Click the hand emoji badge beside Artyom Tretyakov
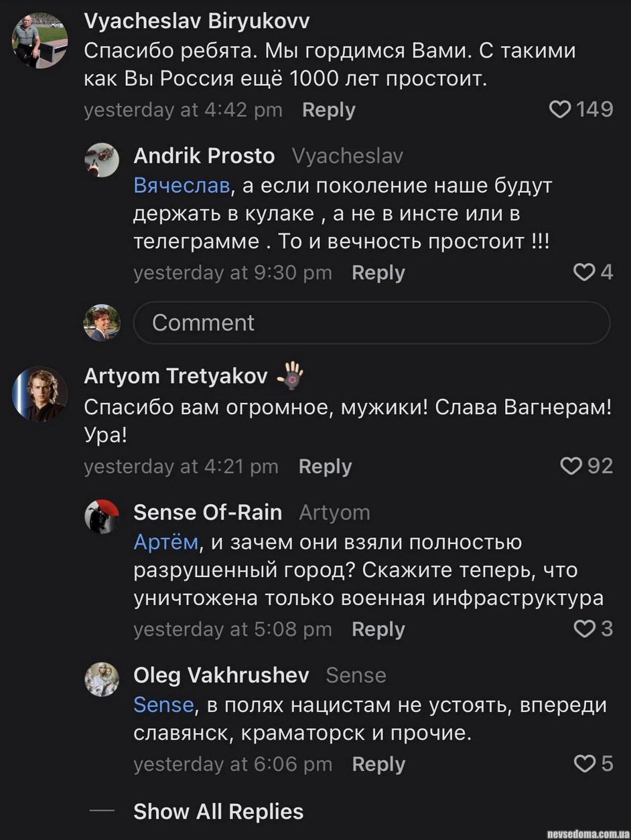The image size is (631, 840). pyautogui.click(x=290, y=375)
